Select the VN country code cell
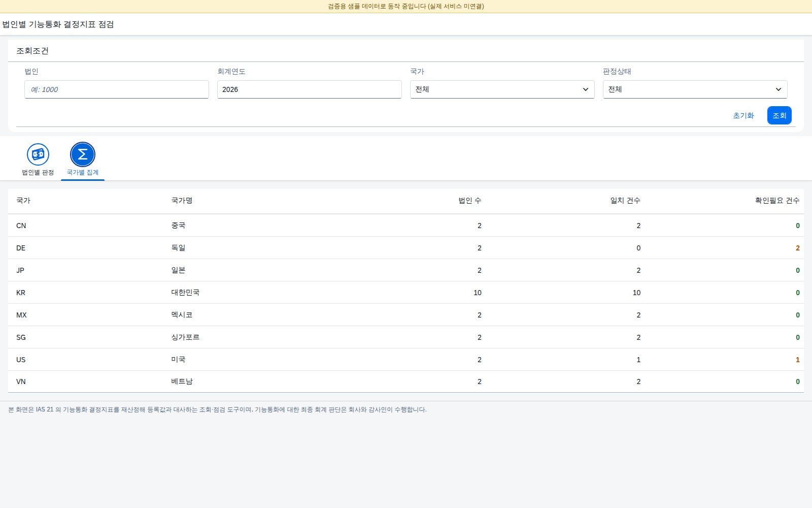Screen dimensions: 812x508 tap(21, 382)
